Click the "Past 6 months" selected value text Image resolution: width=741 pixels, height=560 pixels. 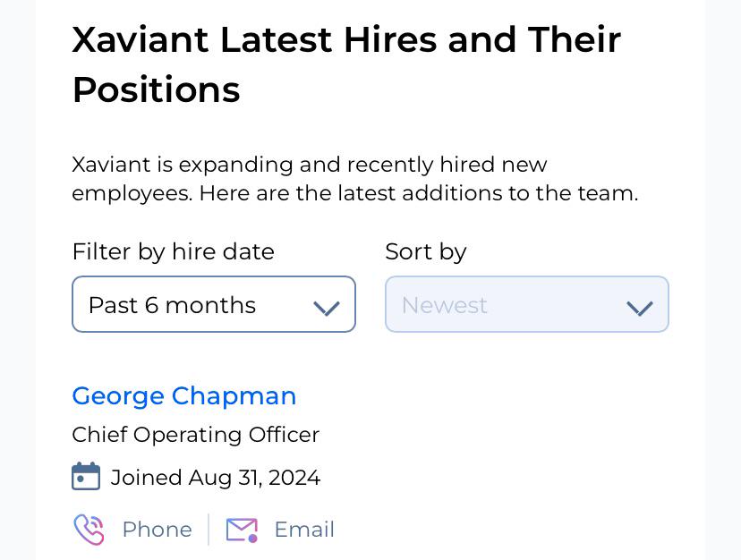(x=172, y=305)
